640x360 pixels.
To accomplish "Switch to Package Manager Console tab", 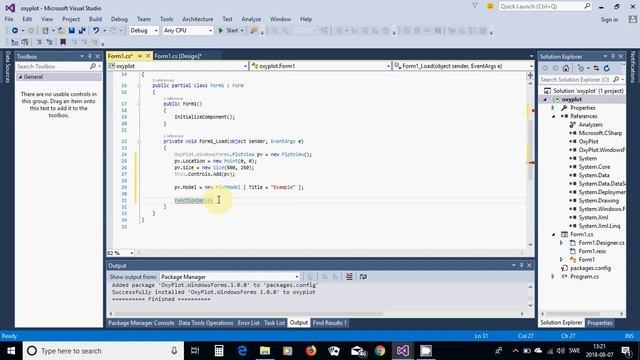I will point(141,323).
